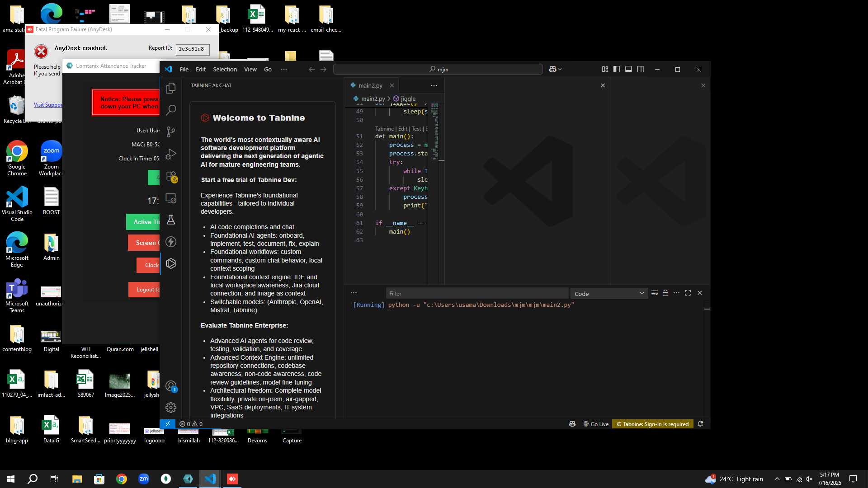Click the Visit Support link in AnyDesk dialog

pyautogui.click(x=48, y=105)
